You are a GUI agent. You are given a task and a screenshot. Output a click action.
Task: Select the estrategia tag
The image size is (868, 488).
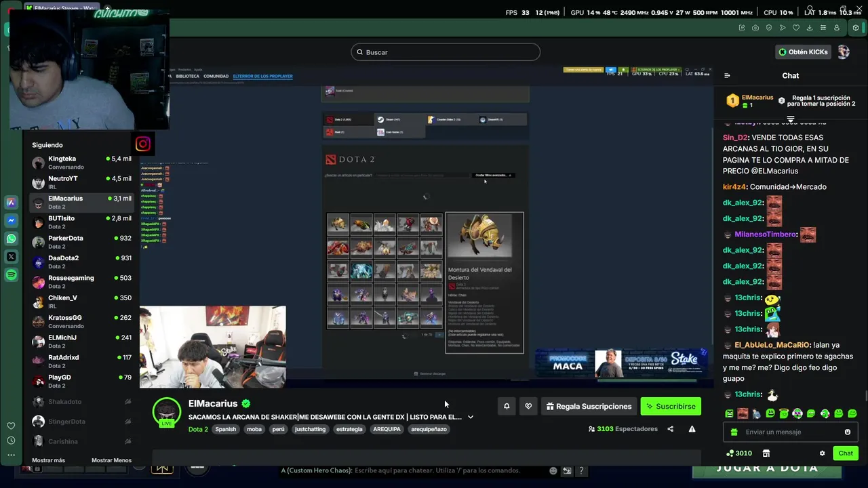click(349, 429)
